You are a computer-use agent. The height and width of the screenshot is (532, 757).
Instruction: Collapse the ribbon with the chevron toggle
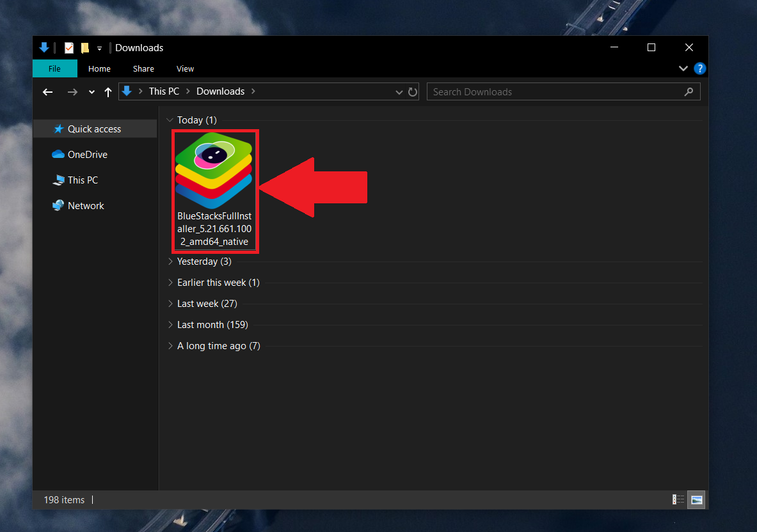click(683, 68)
